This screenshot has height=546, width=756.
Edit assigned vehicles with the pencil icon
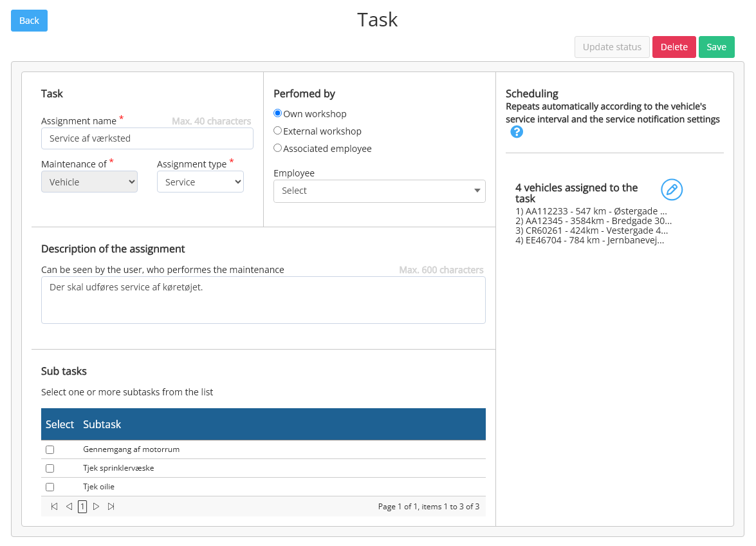(x=672, y=189)
